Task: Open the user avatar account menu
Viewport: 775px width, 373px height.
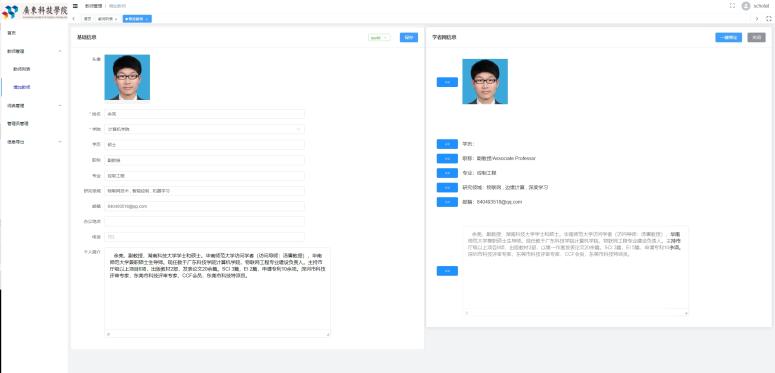Action: click(746, 6)
